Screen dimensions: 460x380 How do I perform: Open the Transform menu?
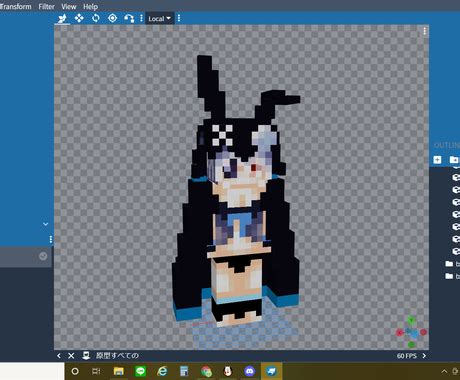pyautogui.click(x=15, y=6)
